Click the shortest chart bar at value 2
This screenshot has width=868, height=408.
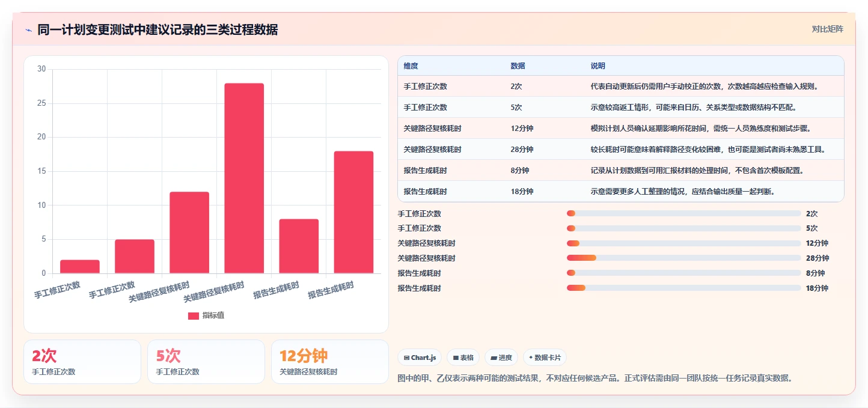tap(80, 267)
